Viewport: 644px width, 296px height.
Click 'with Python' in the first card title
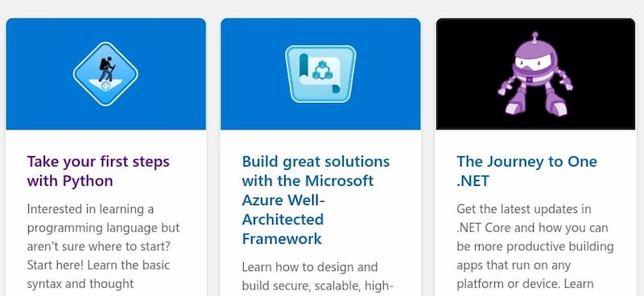click(x=70, y=181)
